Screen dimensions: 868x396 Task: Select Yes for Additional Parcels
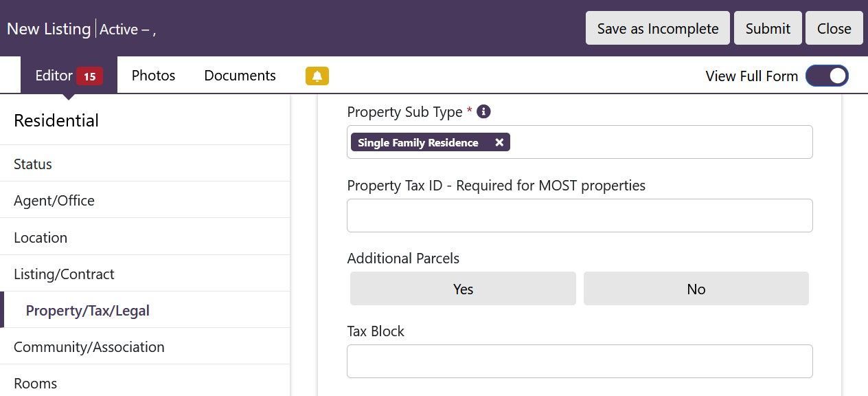[x=463, y=289]
